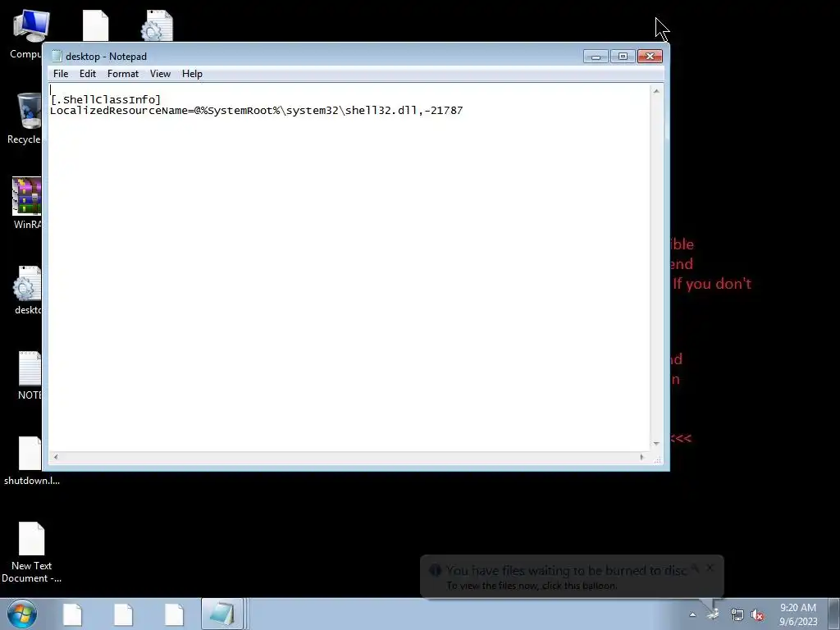
Task: Open the Format menu
Action: click(123, 74)
